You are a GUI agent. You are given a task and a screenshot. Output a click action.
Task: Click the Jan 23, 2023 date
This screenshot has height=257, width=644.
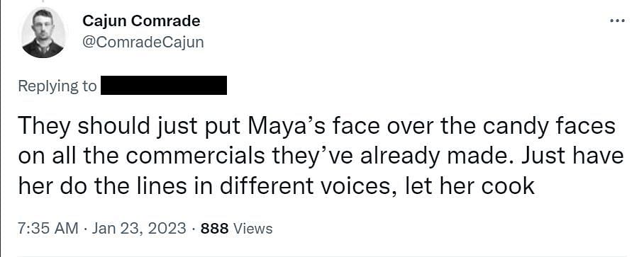139,228
